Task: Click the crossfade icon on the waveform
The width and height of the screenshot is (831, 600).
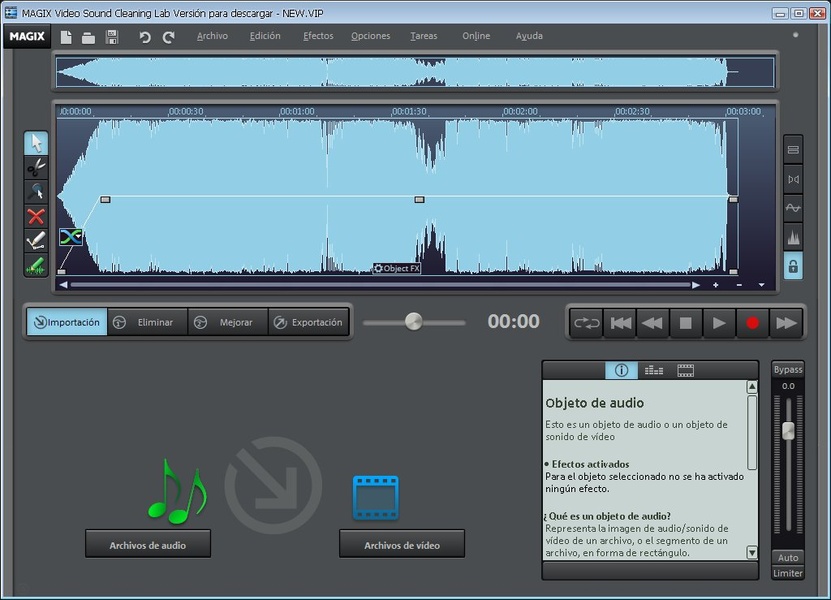Action: point(70,237)
